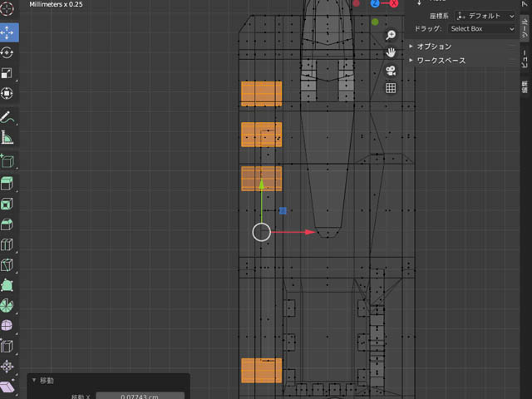The width and height of the screenshot is (532, 399).
Task: Click the blue plane gizmo square
Action: [283, 210]
